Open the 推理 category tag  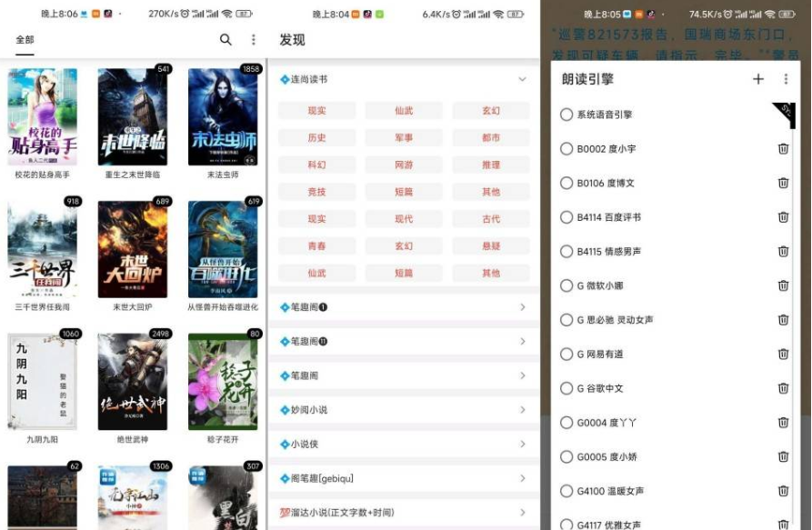point(491,165)
